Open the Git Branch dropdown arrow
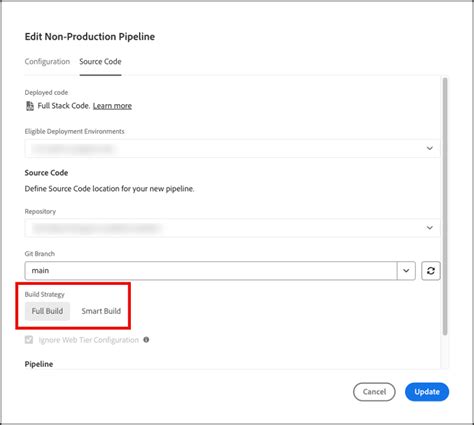Screen dimensions: 474x425 click(406, 271)
